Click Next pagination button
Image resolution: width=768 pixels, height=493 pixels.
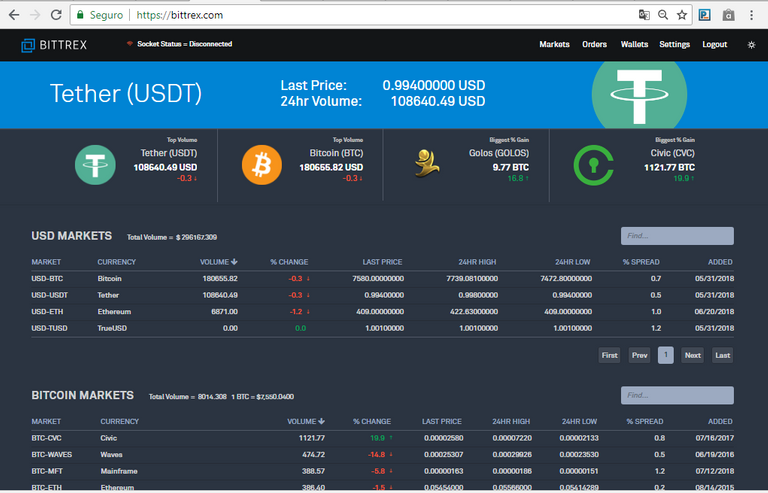[x=693, y=355]
